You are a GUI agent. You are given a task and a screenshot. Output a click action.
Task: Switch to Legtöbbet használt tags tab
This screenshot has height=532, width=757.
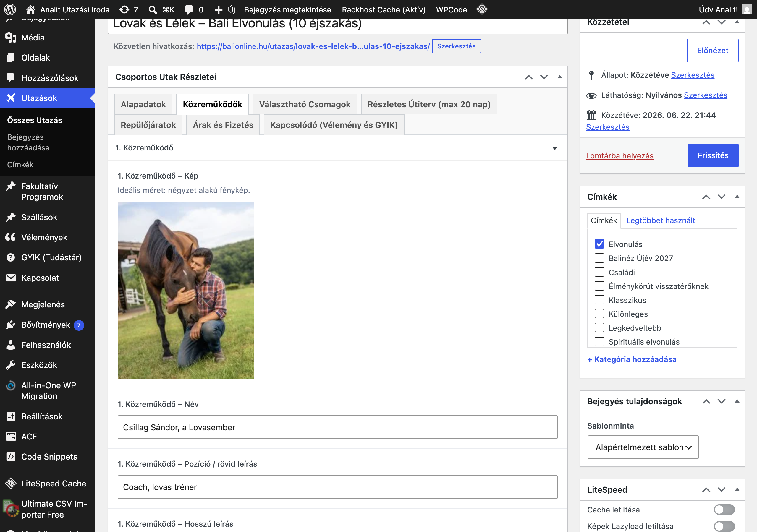point(660,220)
